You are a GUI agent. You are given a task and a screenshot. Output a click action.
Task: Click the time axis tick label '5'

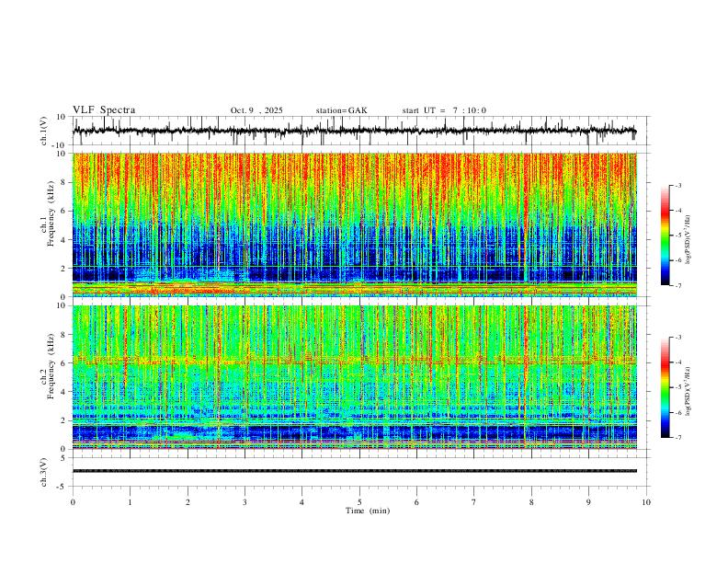click(x=359, y=502)
